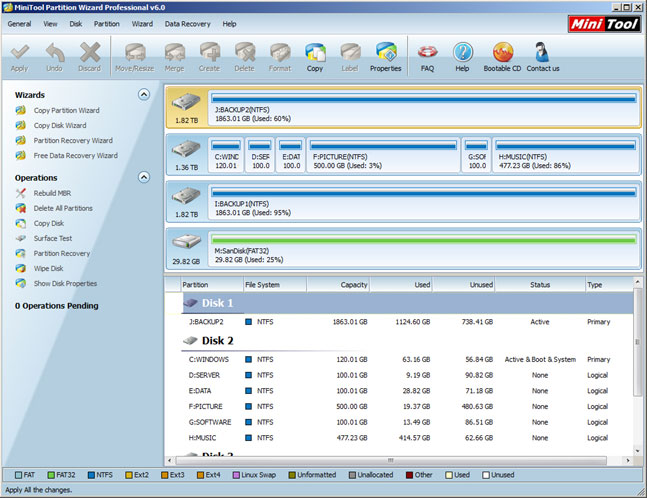Click the Linux Swap legend swatch
The height and width of the screenshot is (498, 647).
tap(236, 475)
